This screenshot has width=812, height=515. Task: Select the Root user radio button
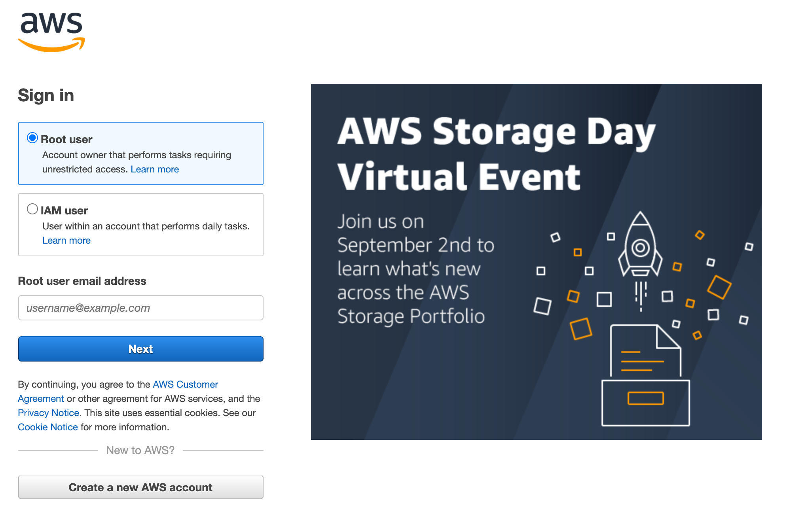32,138
